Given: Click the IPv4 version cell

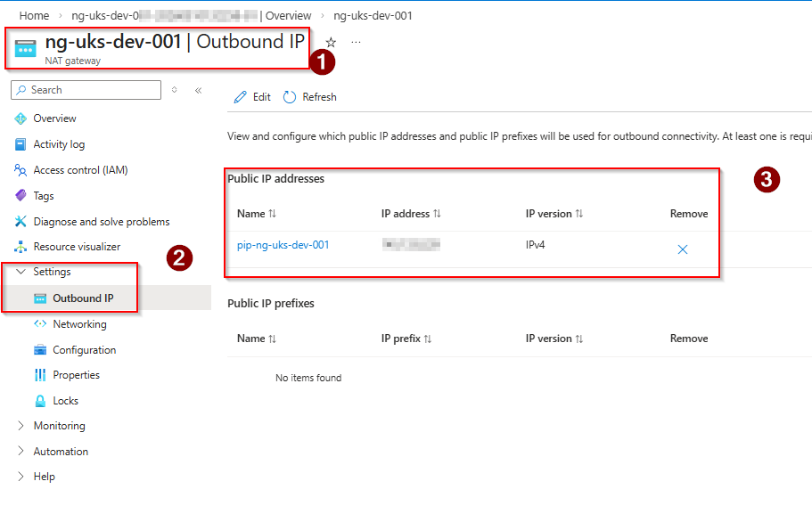Looking at the screenshot, I should 536,245.
